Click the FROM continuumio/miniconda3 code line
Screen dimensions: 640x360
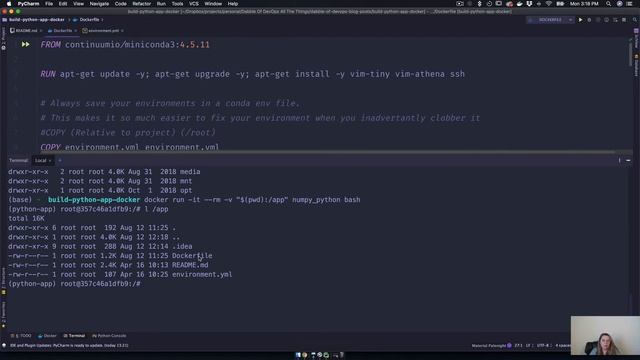point(125,44)
